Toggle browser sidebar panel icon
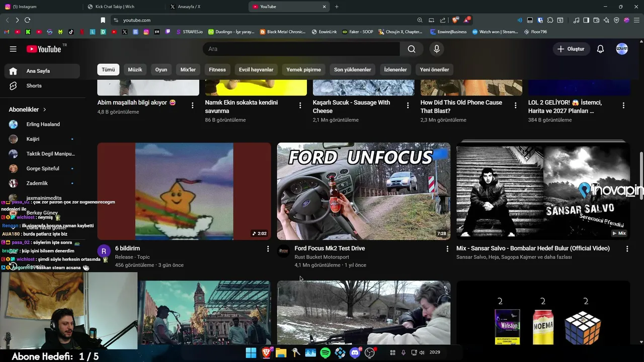This screenshot has height=362, width=644. pyautogui.click(x=586, y=20)
